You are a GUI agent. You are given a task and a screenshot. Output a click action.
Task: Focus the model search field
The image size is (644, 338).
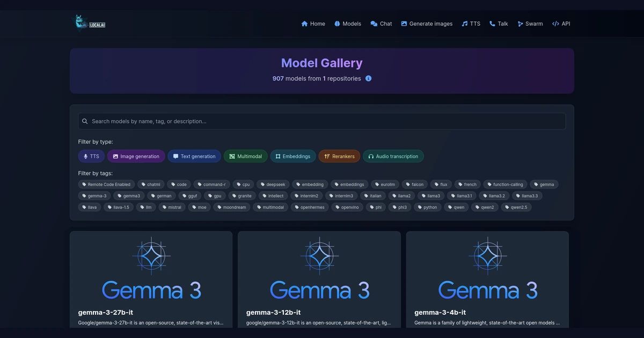coord(322,121)
